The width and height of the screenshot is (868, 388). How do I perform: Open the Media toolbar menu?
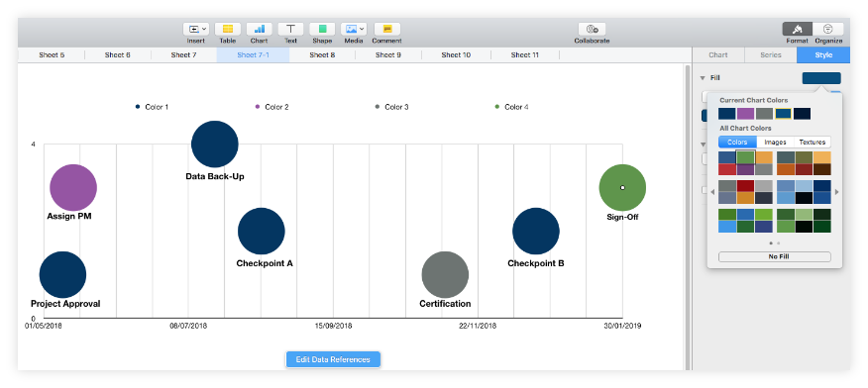pyautogui.click(x=354, y=30)
